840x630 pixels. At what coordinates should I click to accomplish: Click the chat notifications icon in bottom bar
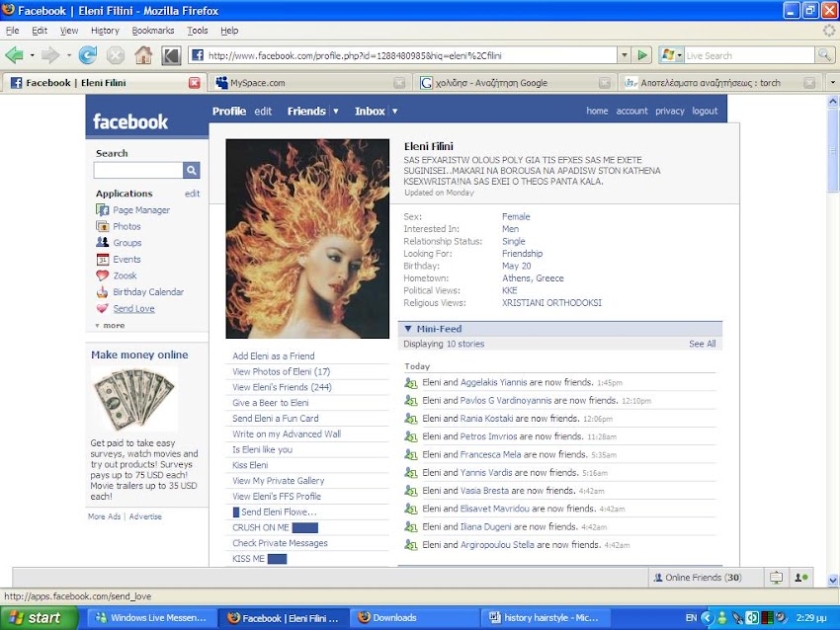[776, 578]
